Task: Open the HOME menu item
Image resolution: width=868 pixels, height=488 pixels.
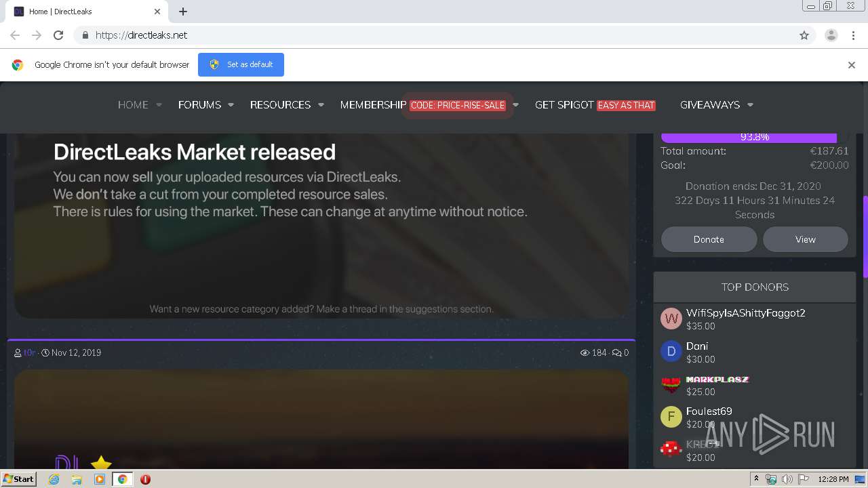Action: 133,105
